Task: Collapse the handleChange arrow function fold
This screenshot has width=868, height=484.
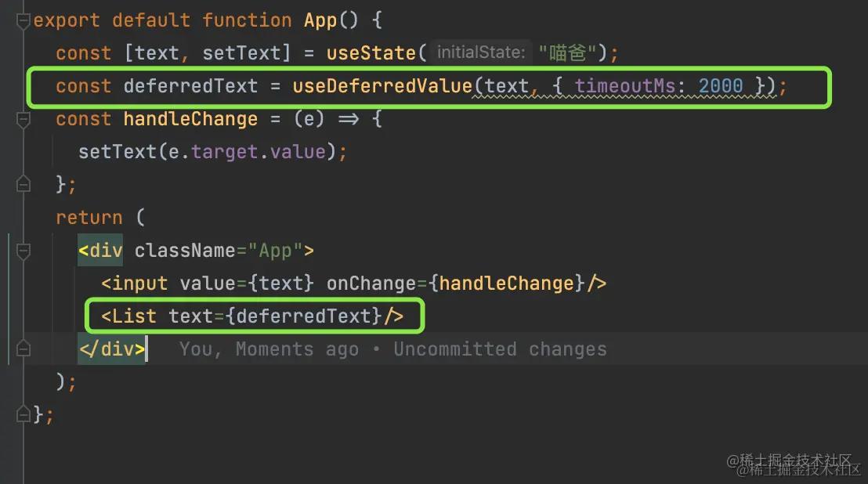Action: point(24,120)
